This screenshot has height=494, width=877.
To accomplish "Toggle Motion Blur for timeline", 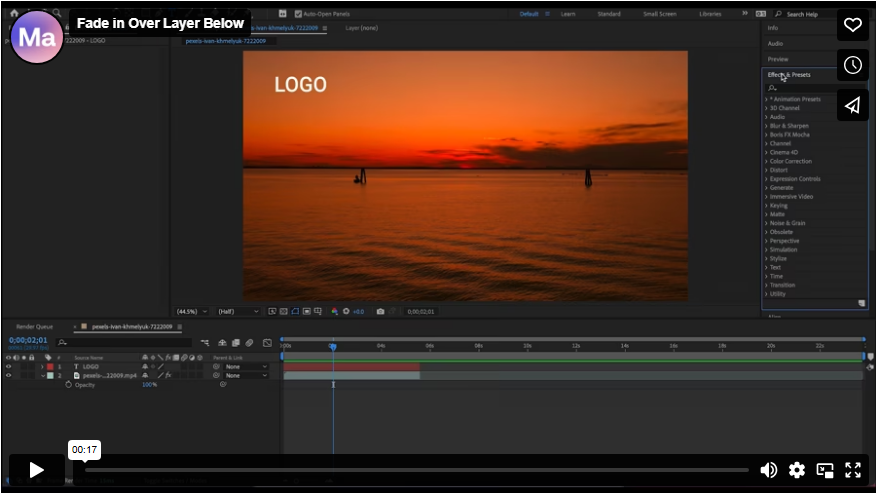I will click(x=249, y=343).
